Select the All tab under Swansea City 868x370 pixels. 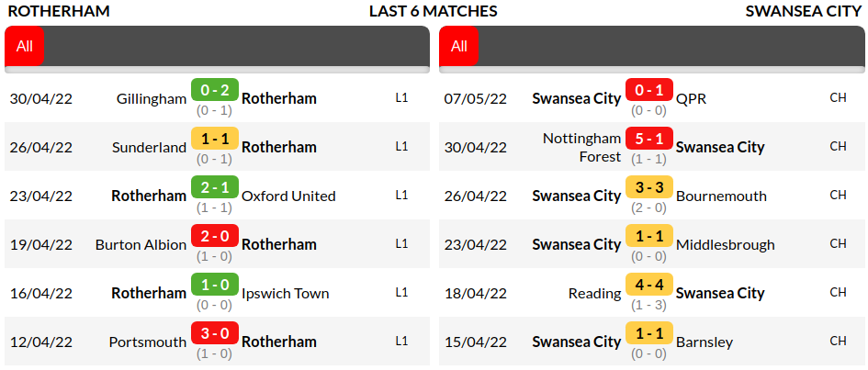coord(459,46)
